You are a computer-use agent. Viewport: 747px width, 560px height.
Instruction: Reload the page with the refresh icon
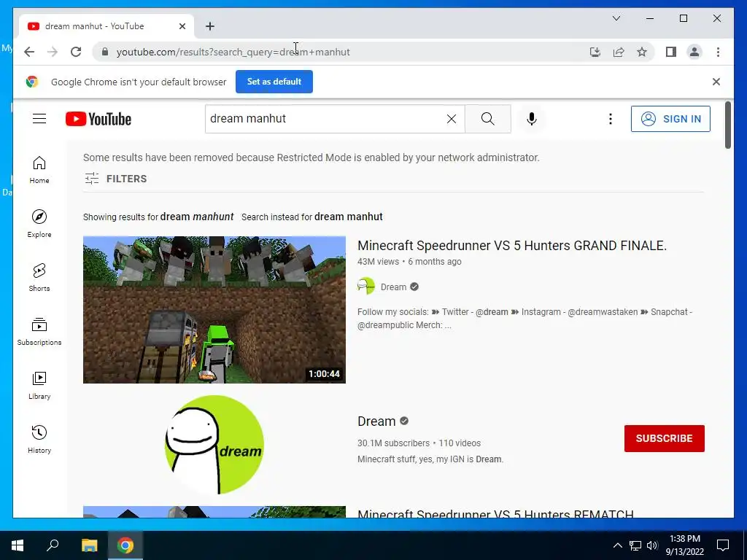[76, 52]
